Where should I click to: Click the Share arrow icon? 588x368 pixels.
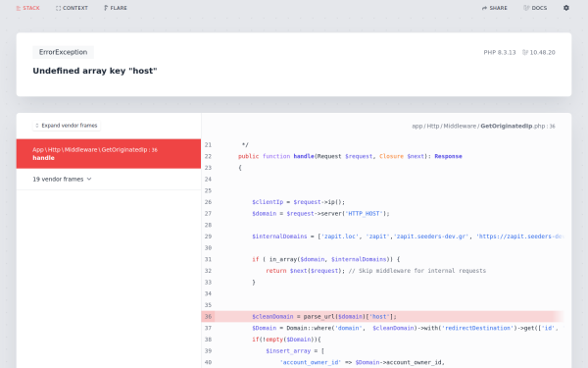click(x=484, y=8)
